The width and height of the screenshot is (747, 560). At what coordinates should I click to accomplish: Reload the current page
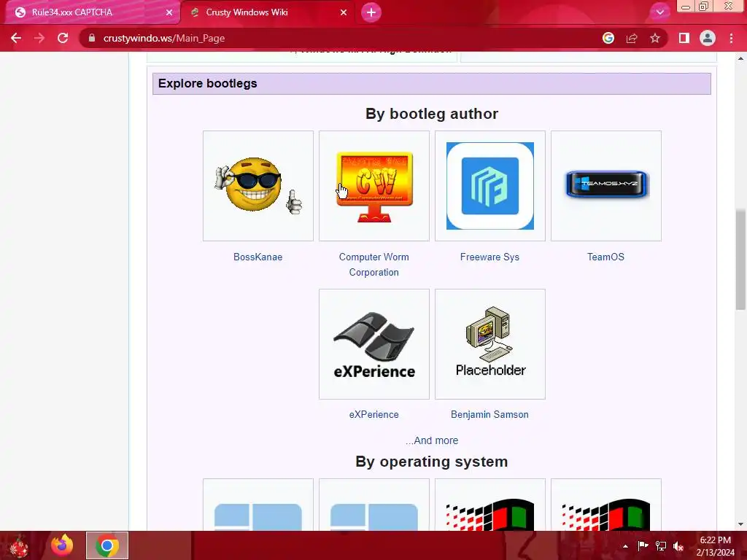(x=63, y=38)
